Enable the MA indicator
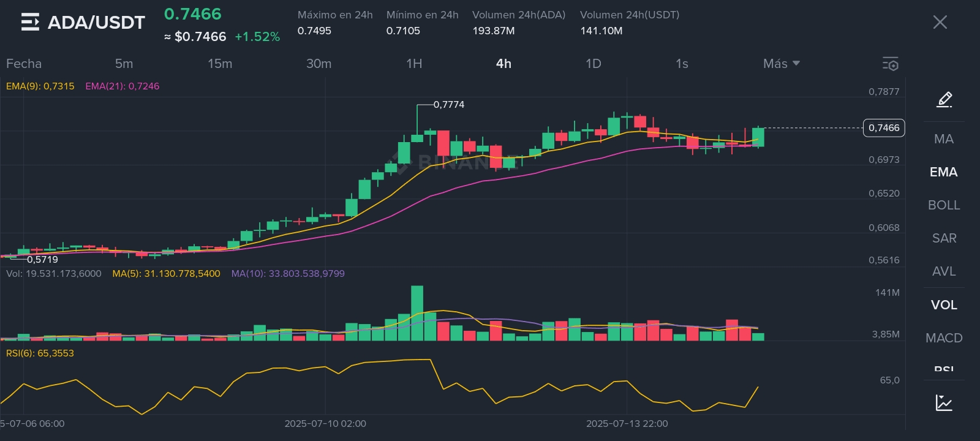Screen dimensions: 980x441 click(x=943, y=139)
